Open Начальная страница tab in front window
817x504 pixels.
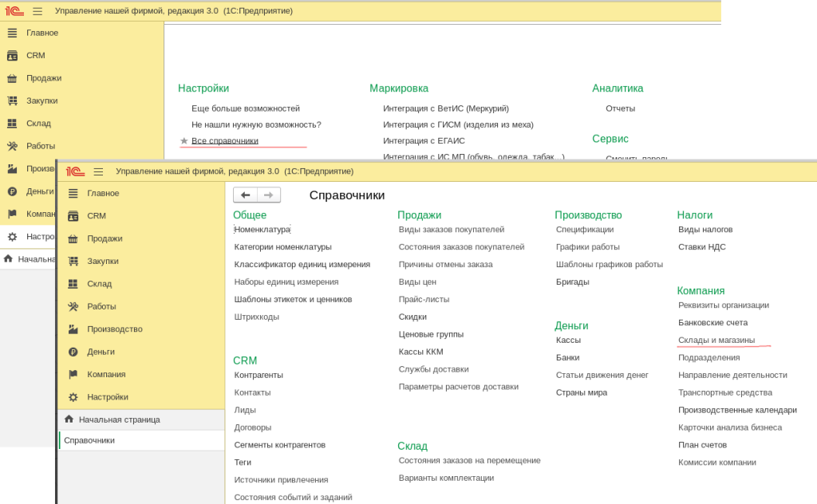[142, 419]
